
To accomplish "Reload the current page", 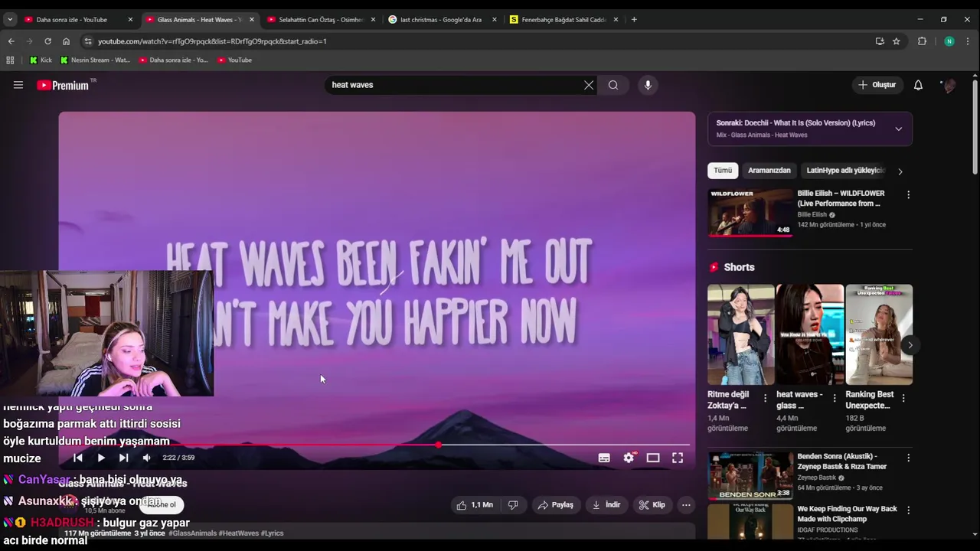I will pos(47,41).
